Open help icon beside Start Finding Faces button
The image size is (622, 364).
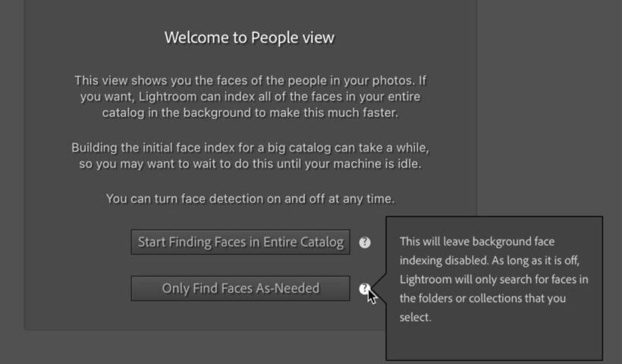point(365,243)
